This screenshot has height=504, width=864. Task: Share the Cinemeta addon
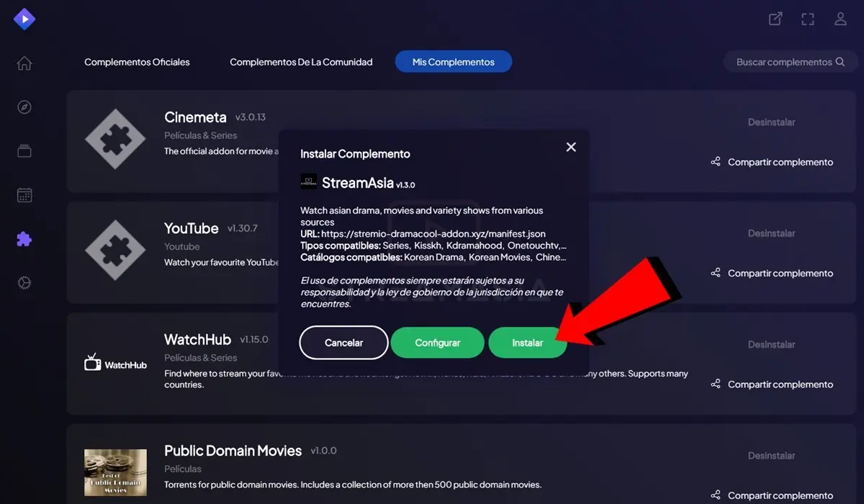(772, 162)
